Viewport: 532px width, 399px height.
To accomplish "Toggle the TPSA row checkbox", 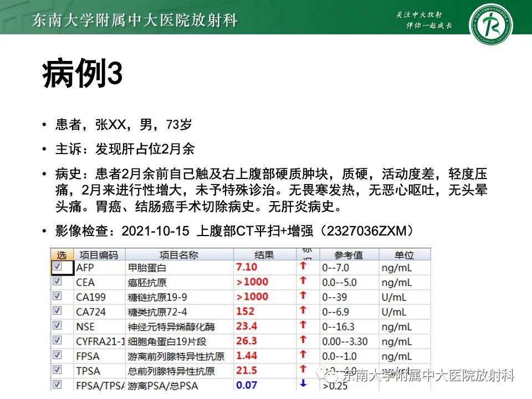I will (x=57, y=370).
